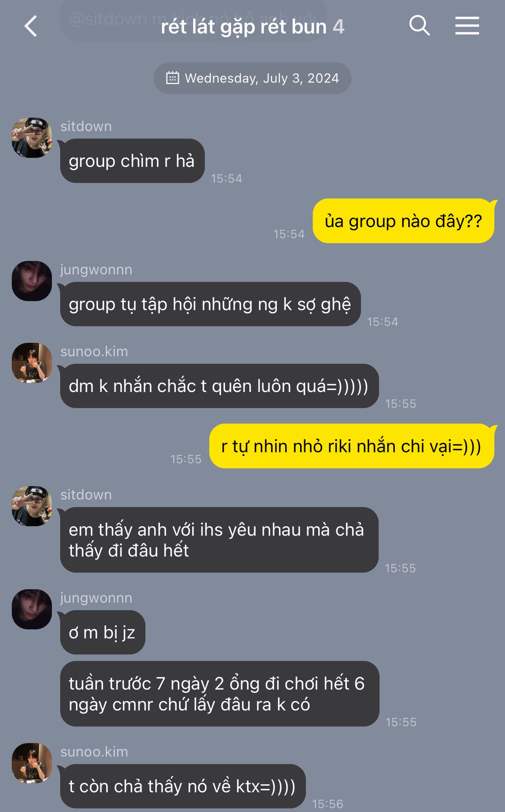Viewport: 505px width, 812px height.
Task: Tap the 'dm k nhắn chắc t quên luôn quá' bubble
Action: pos(219,386)
